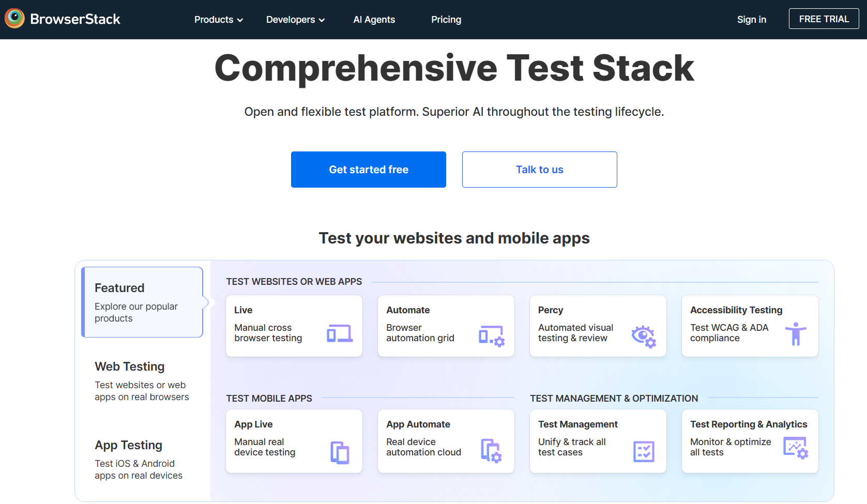Select the Featured products tab
867x504 pixels.
coord(142,302)
